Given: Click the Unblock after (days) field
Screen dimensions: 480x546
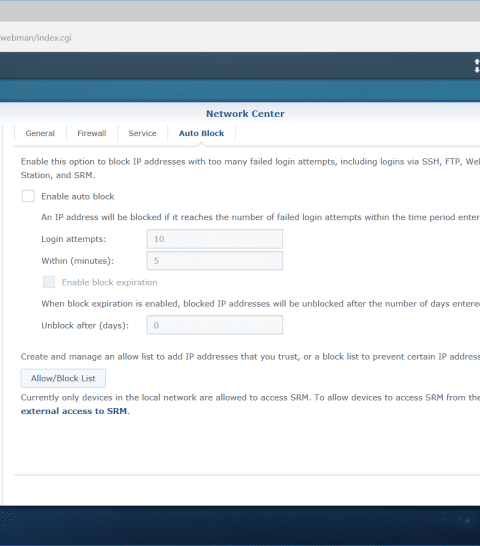Looking at the screenshot, I should pos(215,325).
